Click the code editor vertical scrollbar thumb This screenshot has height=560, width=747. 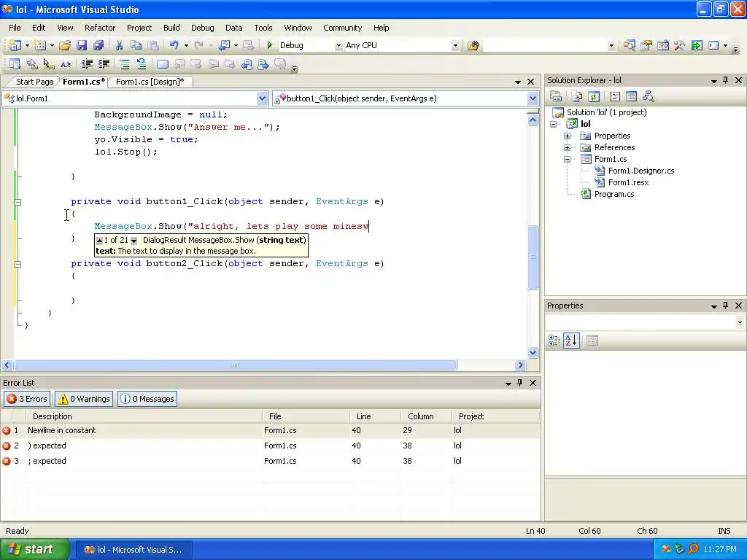(x=533, y=257)
